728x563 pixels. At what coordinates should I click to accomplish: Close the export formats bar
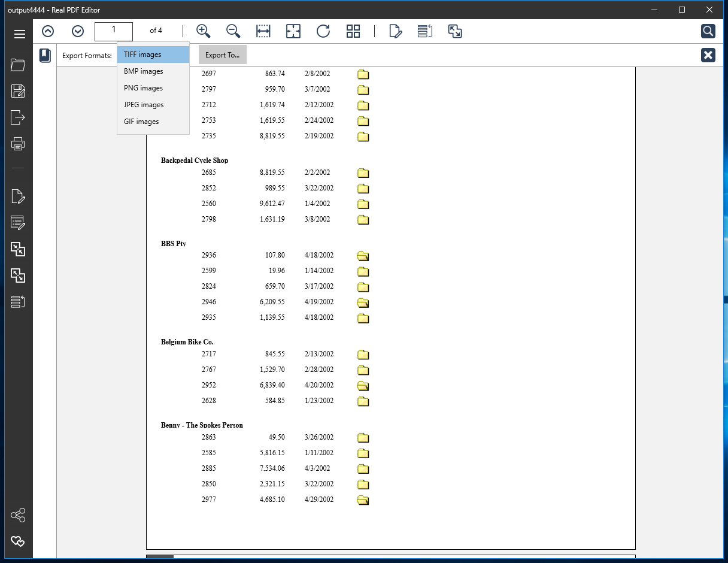click(x=708, y=55)
